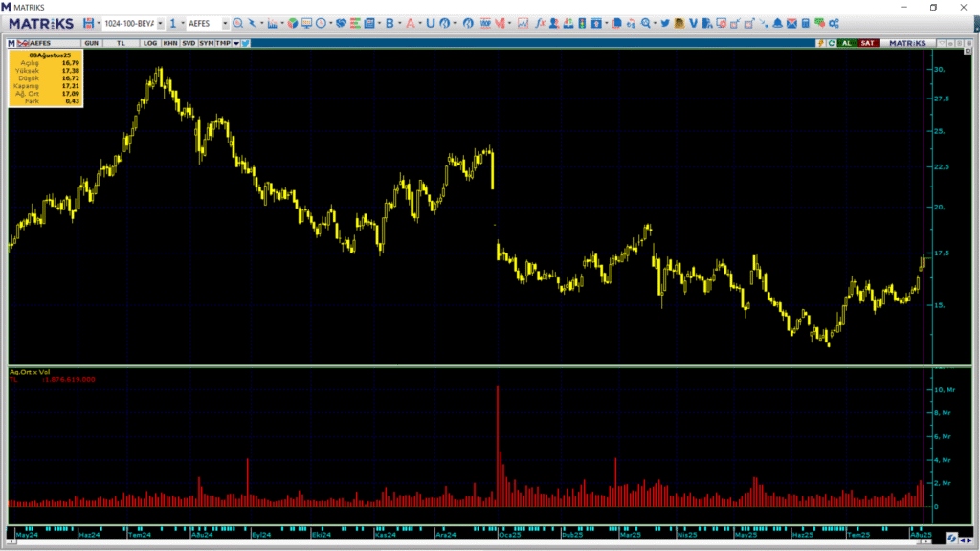This screenshot has width=980, height=551.
Task: Open dropdown arrow next to TMP
Action: click(x=236, y=43)
